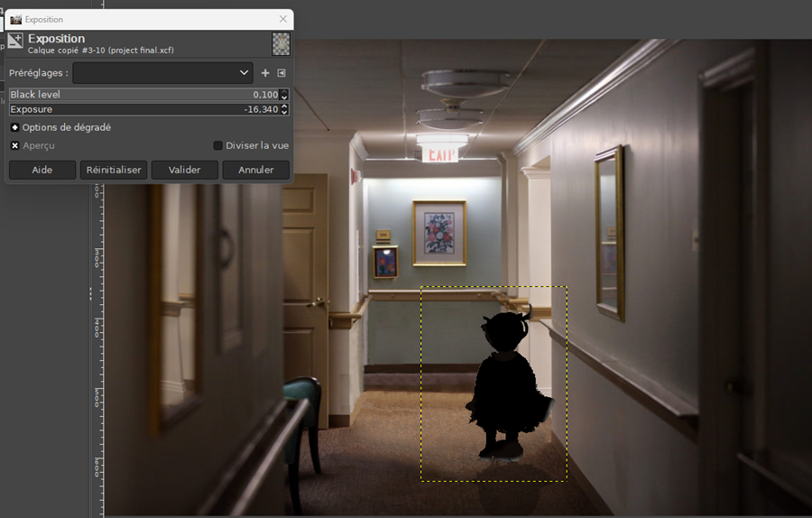This screenshot has width=812, height=518.
Task: Open the presets management menu icon
Action: [x=281, y=73]
